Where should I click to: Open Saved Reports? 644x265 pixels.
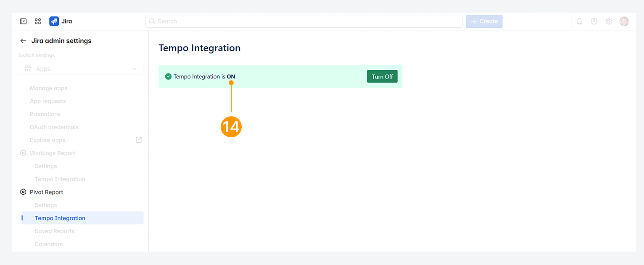pyautogui.click(x=55, y=231)
